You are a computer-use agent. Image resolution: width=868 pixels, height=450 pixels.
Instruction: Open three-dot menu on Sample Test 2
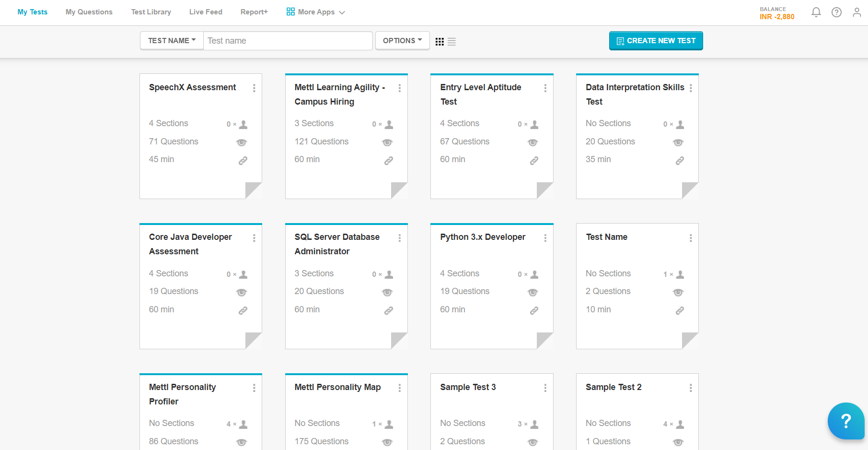(x=691, y=388)
